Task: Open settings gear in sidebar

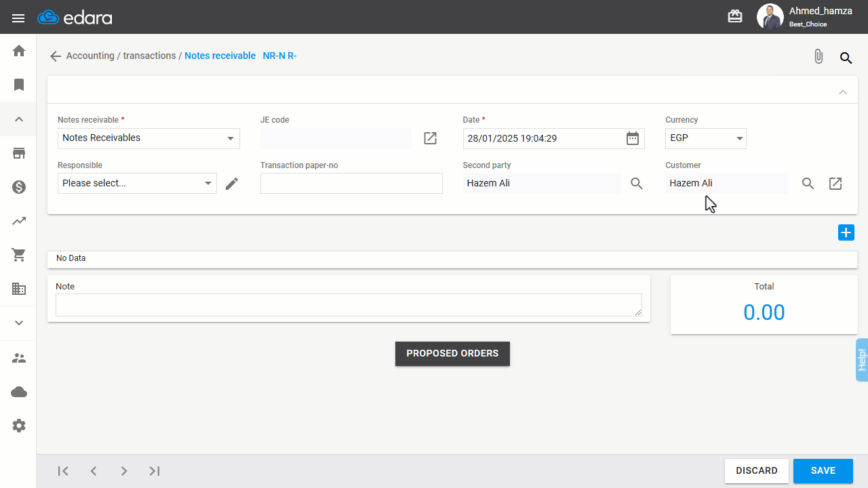Action: (x=19, y=426)
